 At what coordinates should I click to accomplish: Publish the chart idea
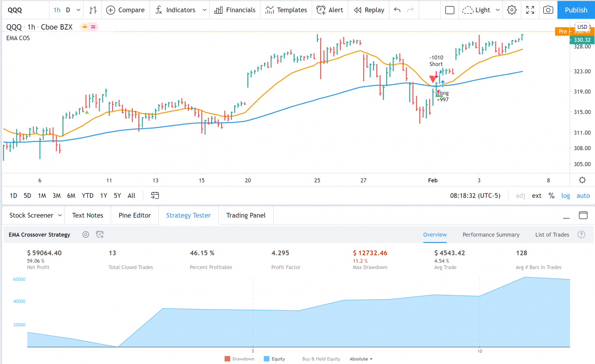click(576, 10)
